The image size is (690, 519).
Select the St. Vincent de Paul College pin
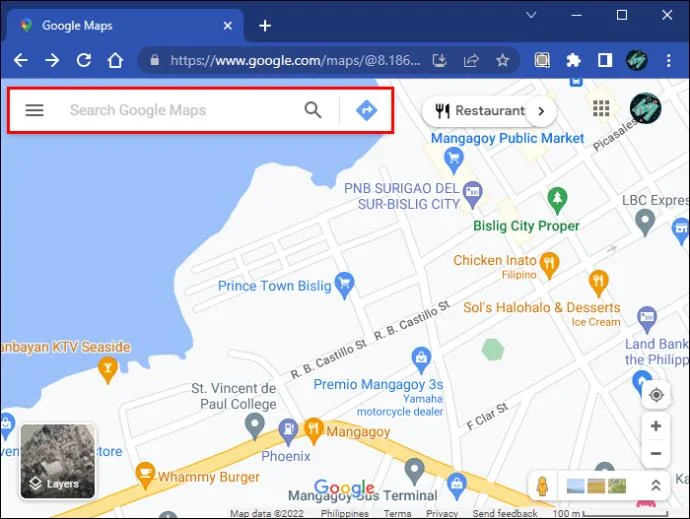point(254,427)
